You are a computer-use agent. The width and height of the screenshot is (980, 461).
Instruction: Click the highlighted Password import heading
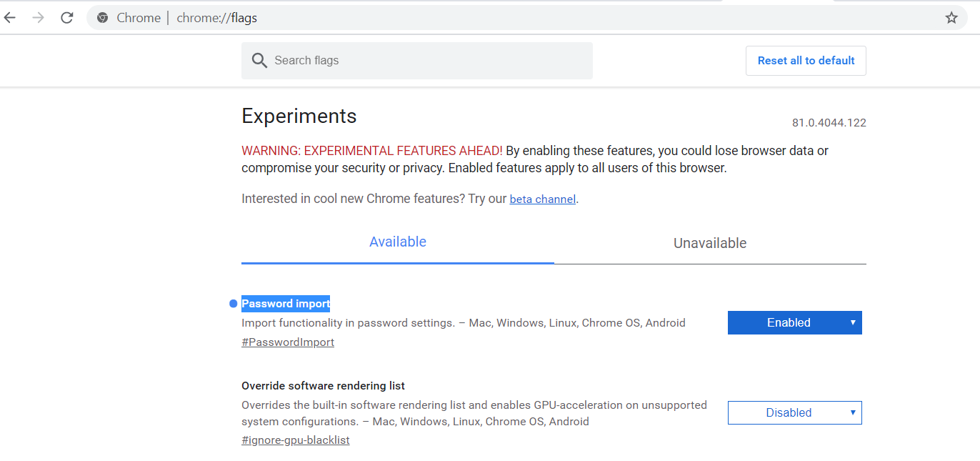point(286,304)
